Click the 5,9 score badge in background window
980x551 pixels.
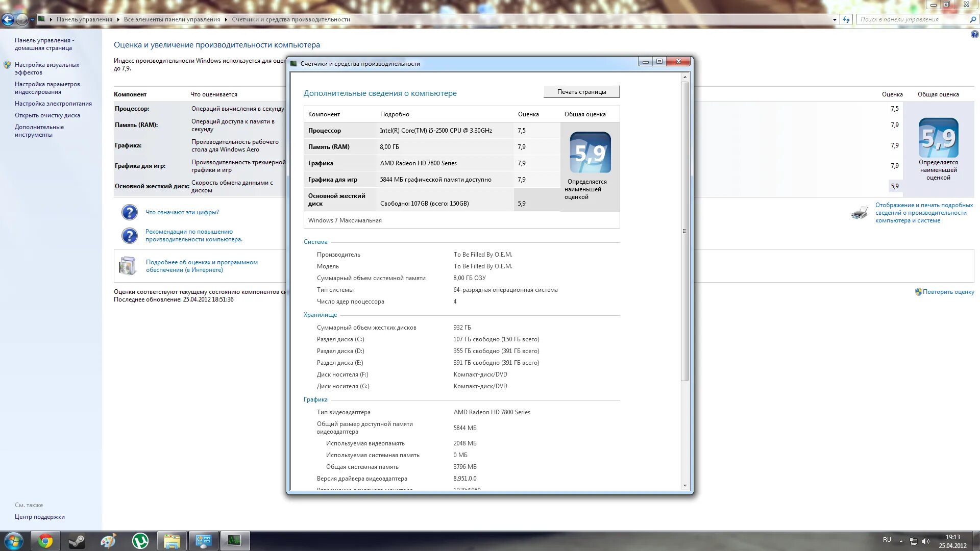pos(938,138)
